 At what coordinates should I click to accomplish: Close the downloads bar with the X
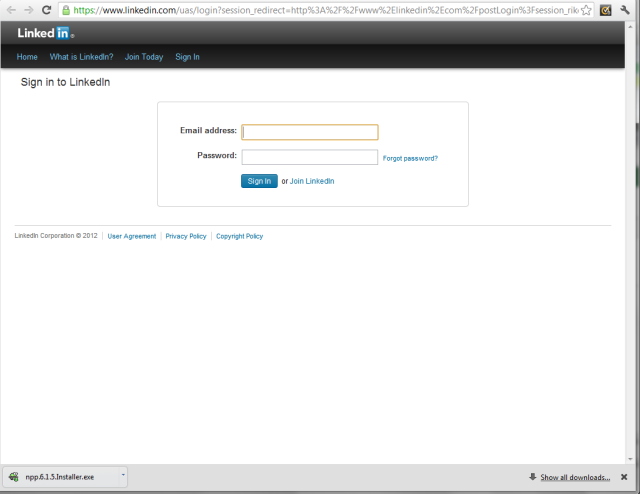pyautogui.click(x=624, y=477)
